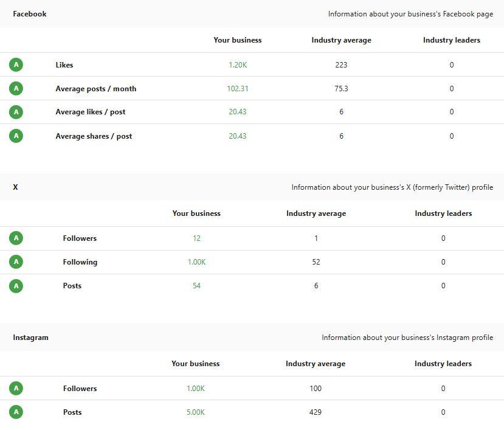Click grade badge for Average likes / post
This screenshot has height=430, width=504.
(x=16, y=112)
